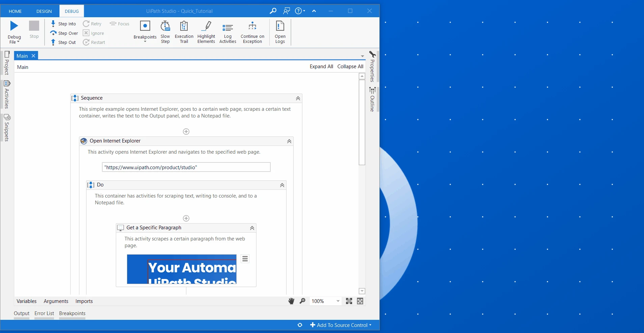Switch to the HOME ribbon tab

point(15,11)
